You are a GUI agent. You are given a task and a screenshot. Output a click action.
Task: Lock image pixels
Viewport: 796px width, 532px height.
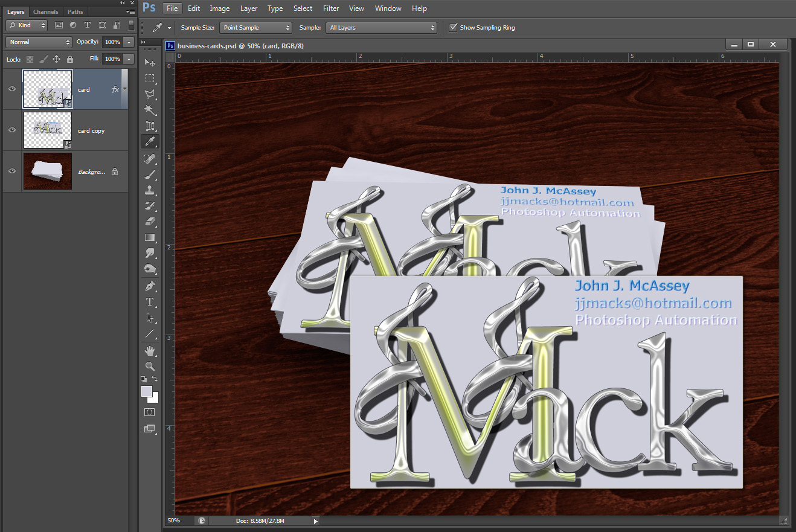43,59
